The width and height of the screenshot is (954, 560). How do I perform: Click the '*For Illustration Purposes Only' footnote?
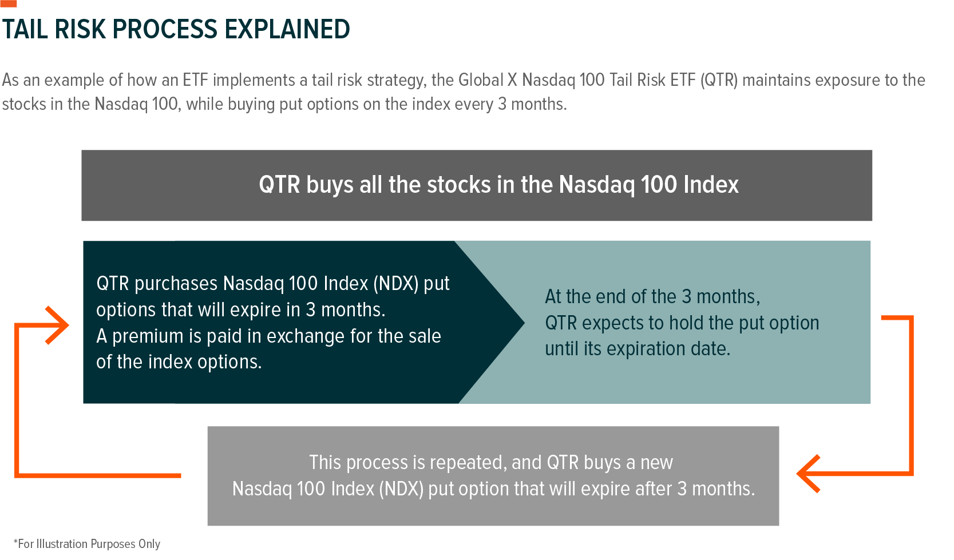[x=87, y=544]
